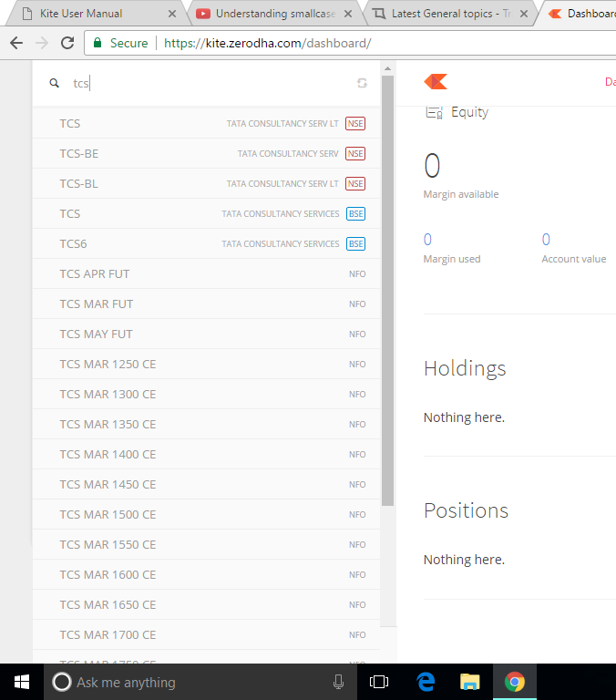Click the green Secure padlock icon
Screen dimensions: 616x700
[x=98, y=43]
